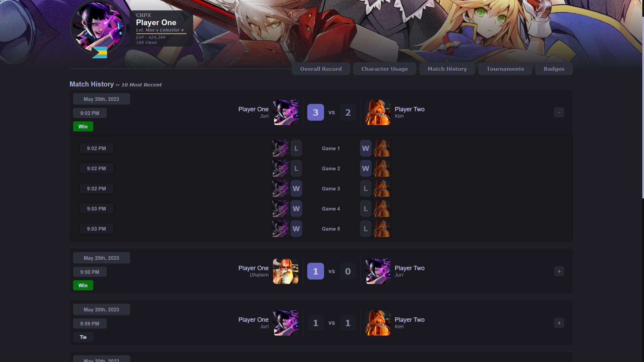Click the green Win badge at 9:00 PM
The width and height of the screenshot is (644, 362).
tap(83, 285)
